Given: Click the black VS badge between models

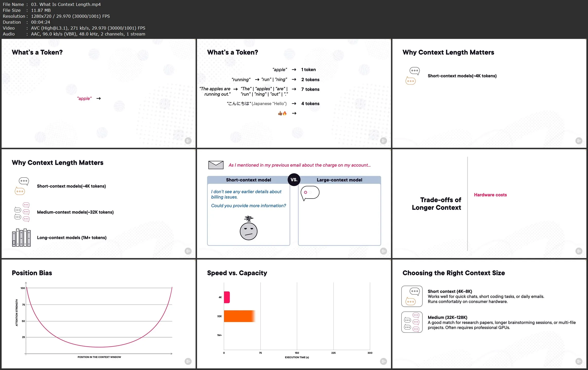Looking at the screenshot, I should click(294, 180).
